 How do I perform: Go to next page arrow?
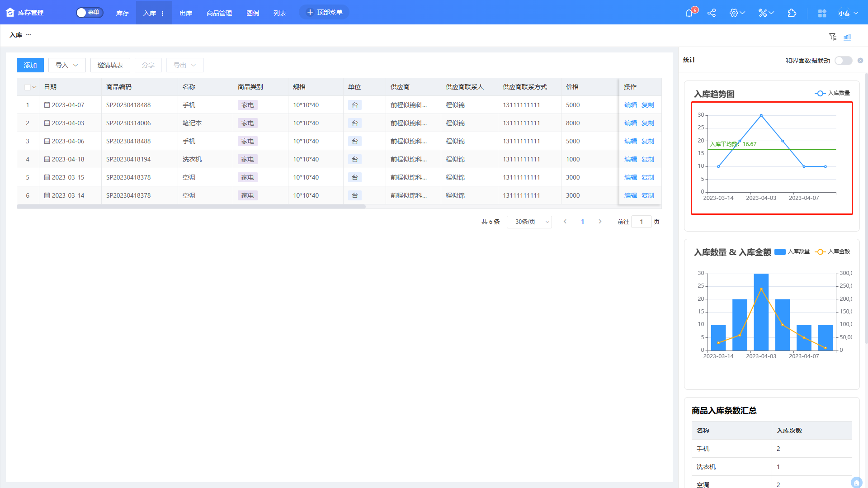[600, 222]
